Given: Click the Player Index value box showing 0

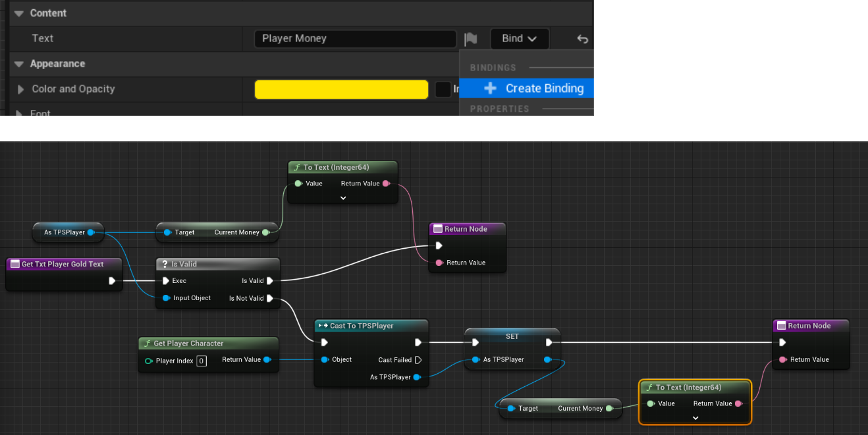Looking at the screenshot, I should [x=202, y=361].
